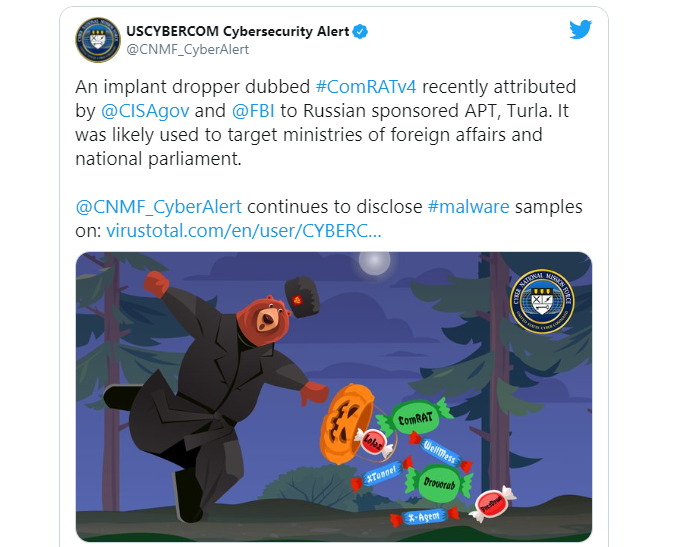Click the green Drovorub candy
The height and width of the screenshot is (547, 683).
[x=439, y=483]
